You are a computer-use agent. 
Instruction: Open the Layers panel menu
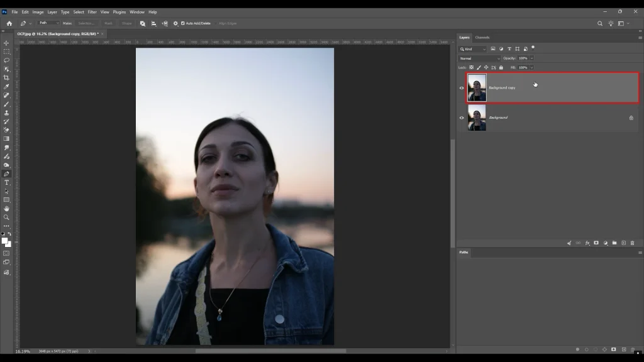[x=640, y=37]
